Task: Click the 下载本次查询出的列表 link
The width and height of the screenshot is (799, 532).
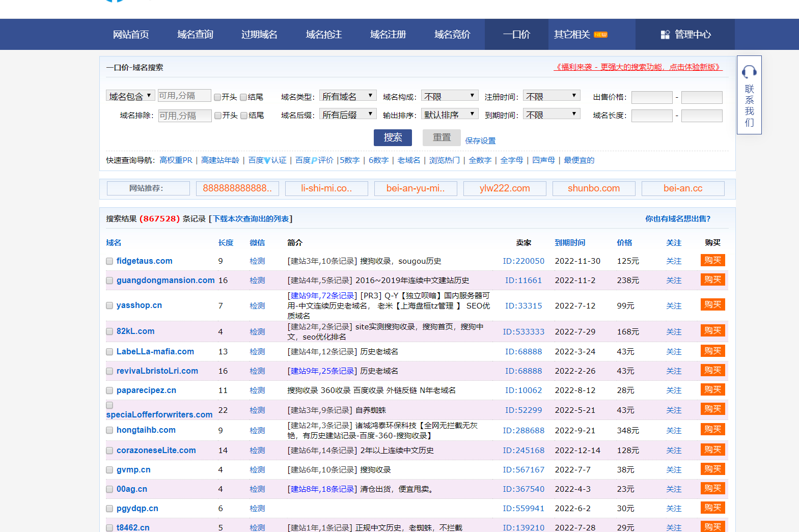Action: [251, 219]
